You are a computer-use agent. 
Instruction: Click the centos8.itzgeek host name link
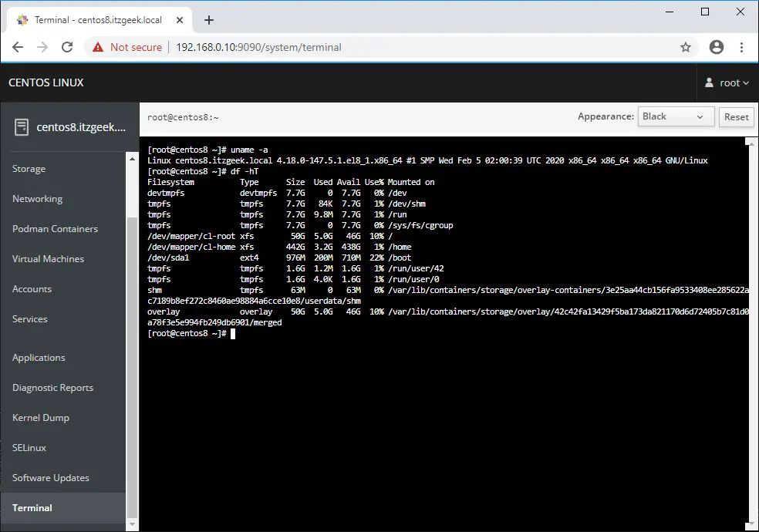pos(81,127)
